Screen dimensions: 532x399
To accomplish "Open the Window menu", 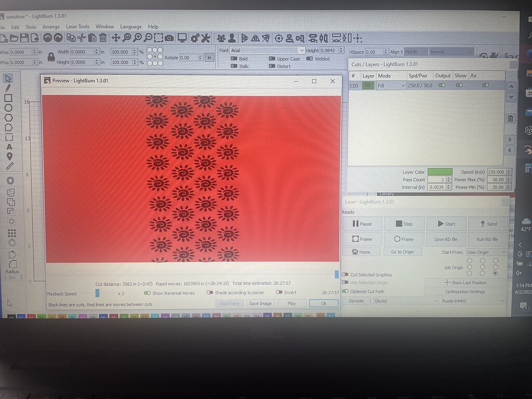I will [x=104, y=26].
